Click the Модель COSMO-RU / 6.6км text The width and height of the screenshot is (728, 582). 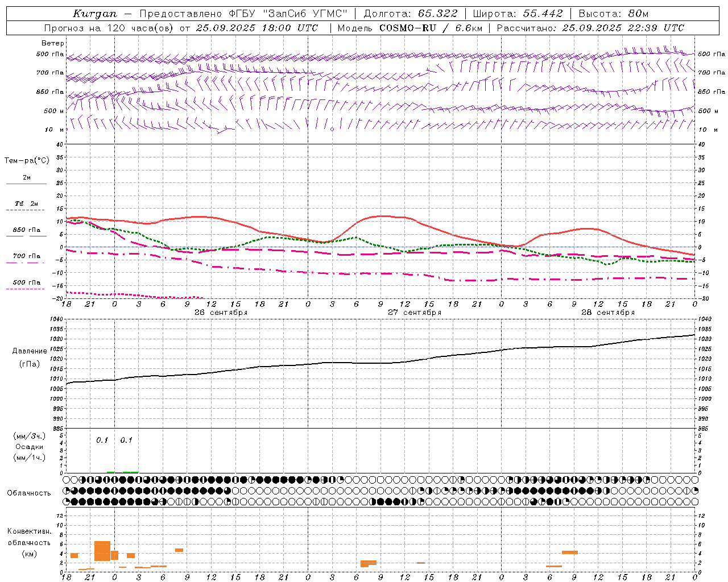(409, 28)
